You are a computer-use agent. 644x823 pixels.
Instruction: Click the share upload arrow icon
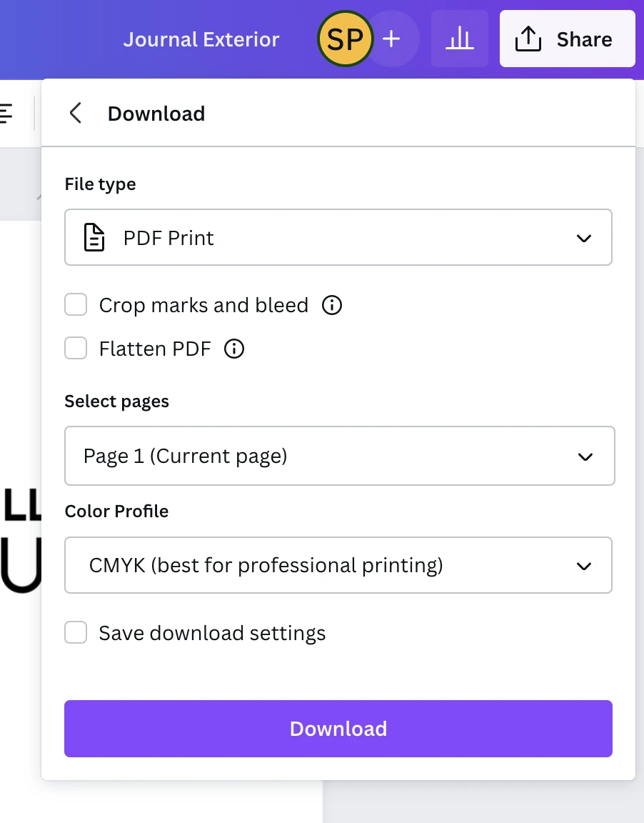coord(528,39)
